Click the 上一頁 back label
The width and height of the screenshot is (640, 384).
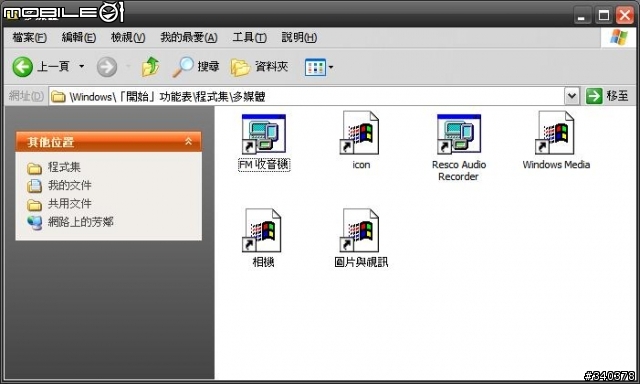(53, 66)
